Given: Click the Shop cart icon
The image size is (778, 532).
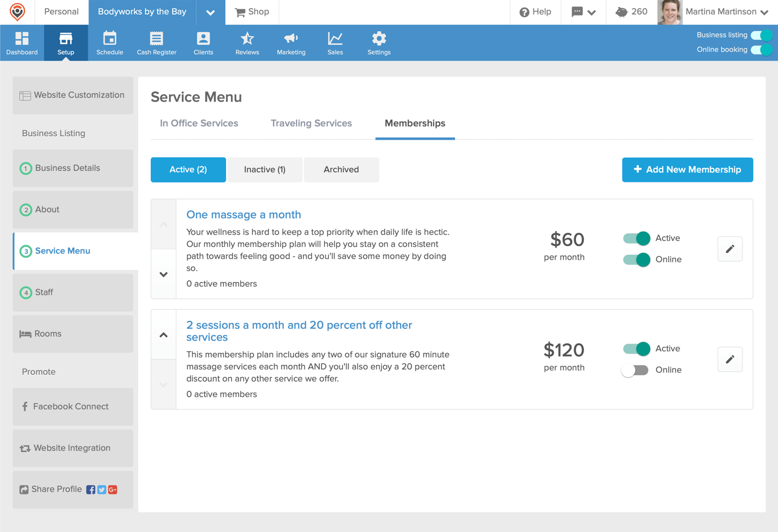Looking at the screenshot, I should [239, 12].
